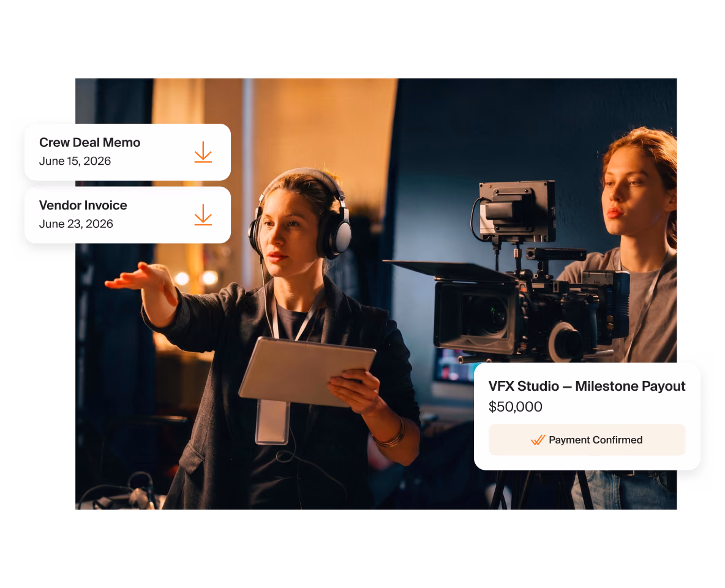Select the $50,000 payout amount
Screen dimensions: 725x588
pyautogui.click(x=516, y=407)
